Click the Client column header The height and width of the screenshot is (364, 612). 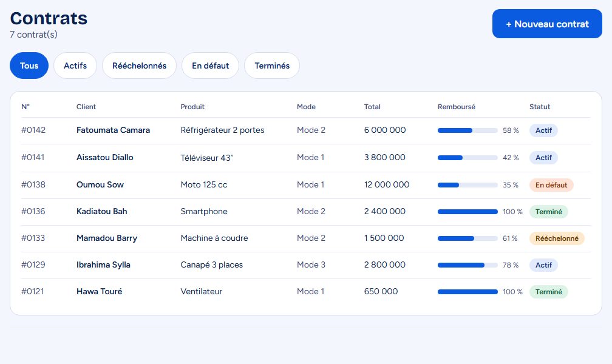tap(86, 107)
